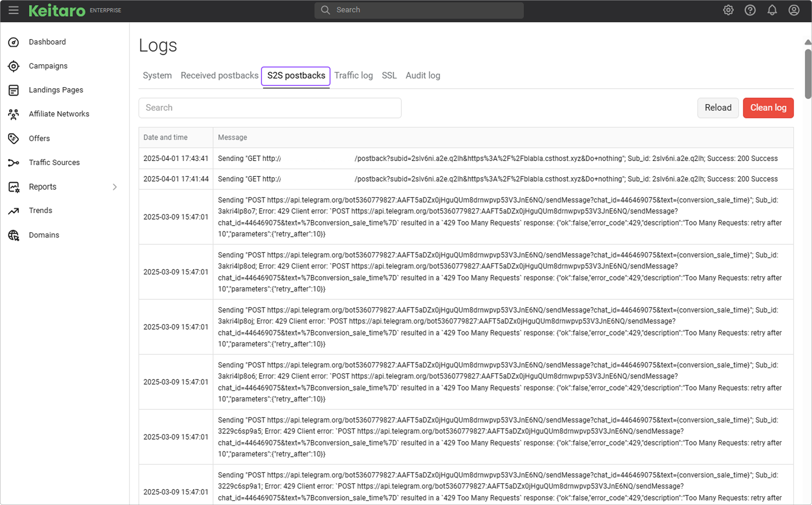Open the hamburger menu icon

tap(13, 10)
